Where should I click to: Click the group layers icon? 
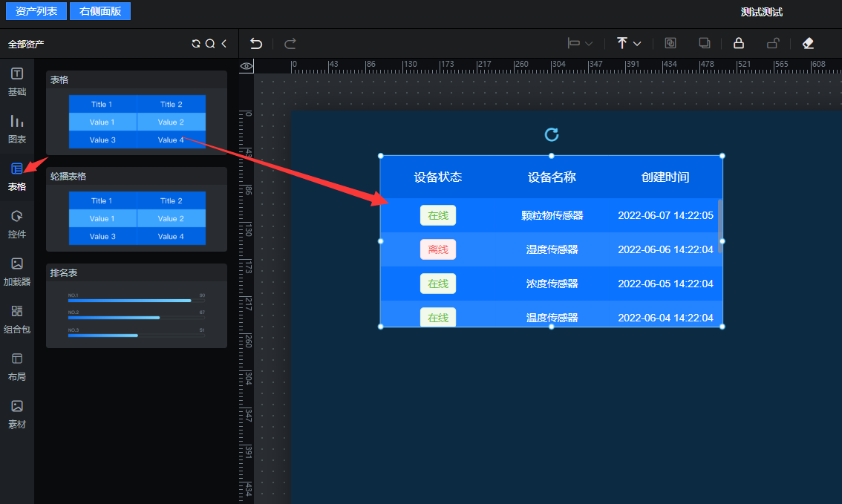pyautogui.click(x=670, y=43)
